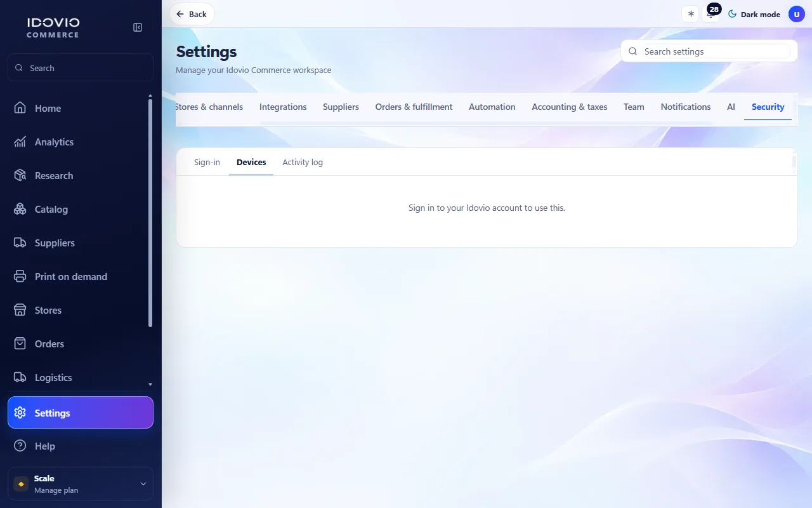
Task: Open the Help question mark icon
Action: pyautogui.click(x=20, y=446)
